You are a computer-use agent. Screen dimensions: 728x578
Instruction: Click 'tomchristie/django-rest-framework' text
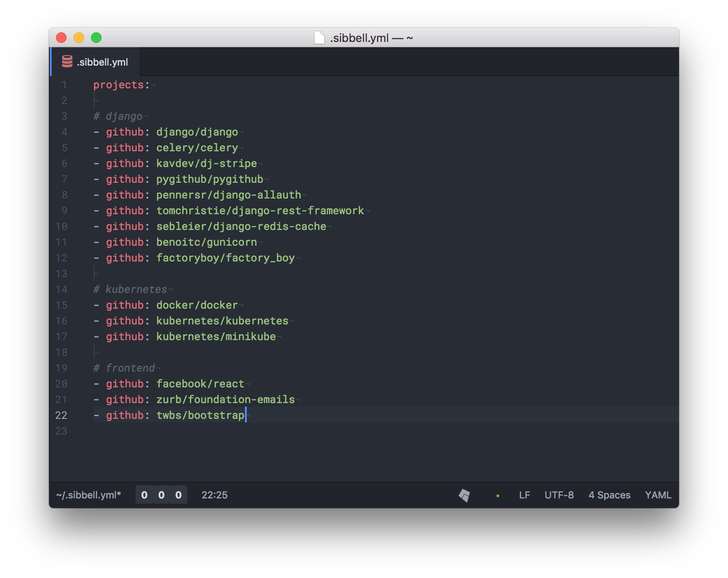tap(260, 211)
